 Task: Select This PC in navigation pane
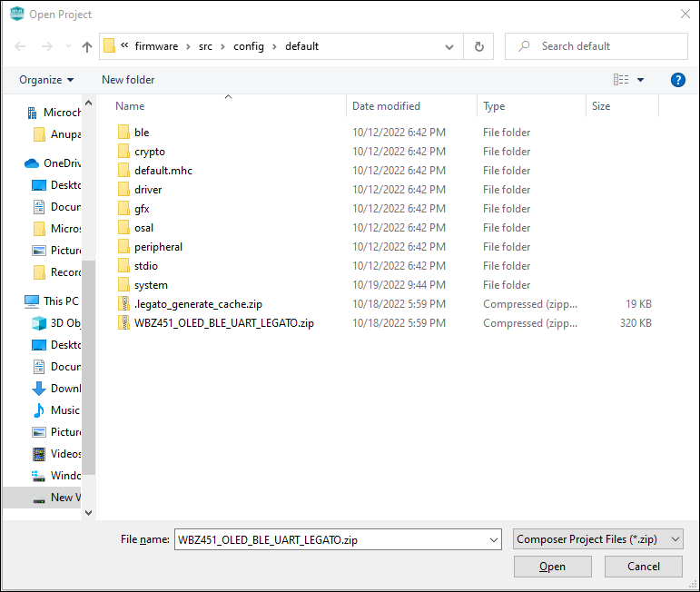click(x=52, y=301)
